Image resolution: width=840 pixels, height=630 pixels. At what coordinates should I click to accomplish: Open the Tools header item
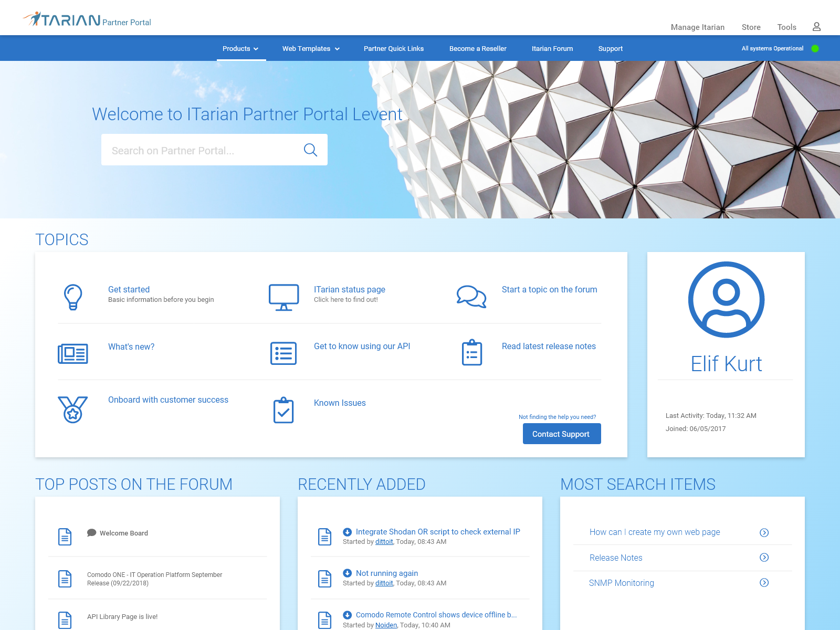point(787,27)
